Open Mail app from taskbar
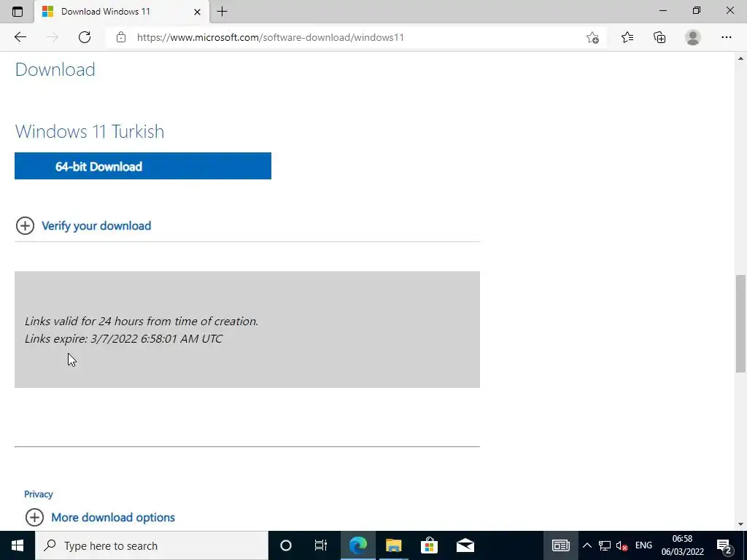 [x=465, y=545]
